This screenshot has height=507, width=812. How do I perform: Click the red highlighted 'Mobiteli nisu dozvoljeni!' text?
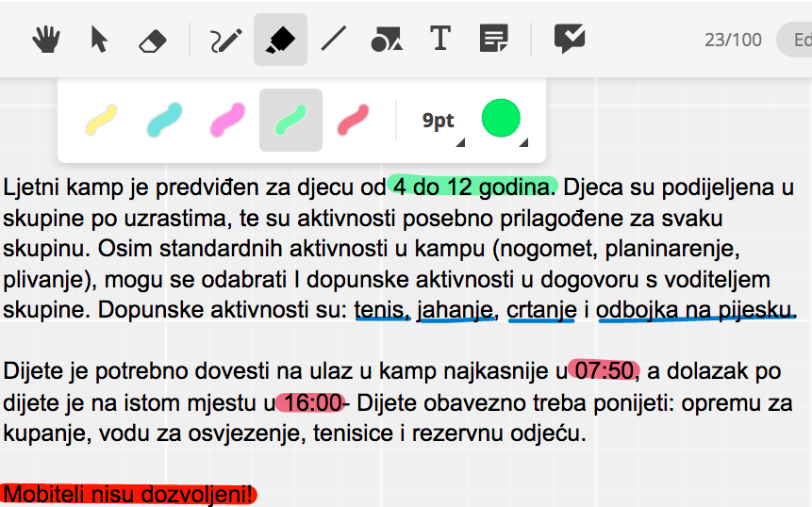[128, 494]
